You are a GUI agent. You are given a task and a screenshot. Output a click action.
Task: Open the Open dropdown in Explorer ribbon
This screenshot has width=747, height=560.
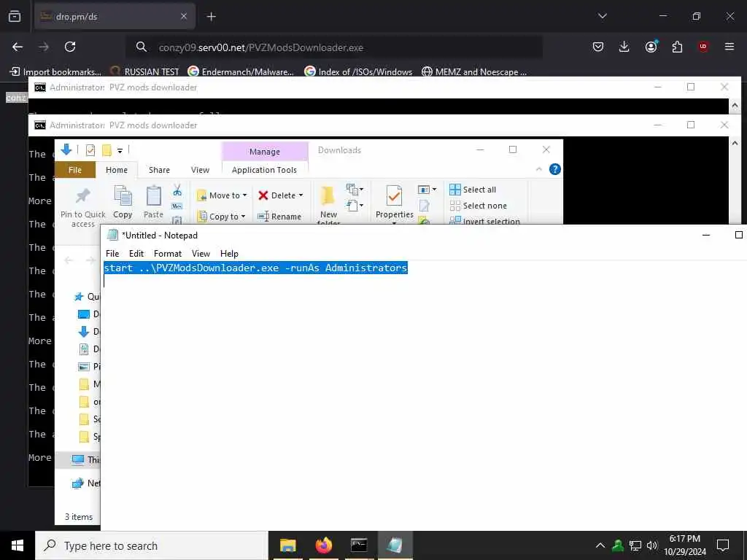click(427, 190)
